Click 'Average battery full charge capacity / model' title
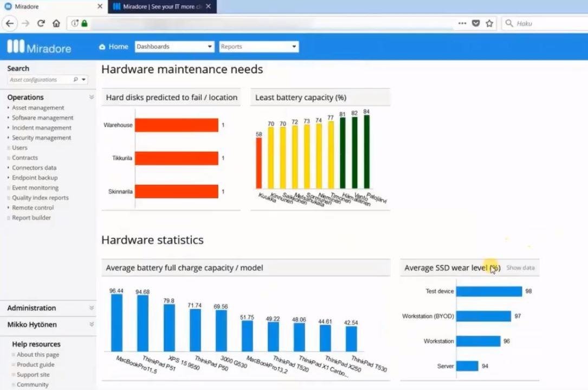This screenshot has width=588, height=390. coord(184,268)
